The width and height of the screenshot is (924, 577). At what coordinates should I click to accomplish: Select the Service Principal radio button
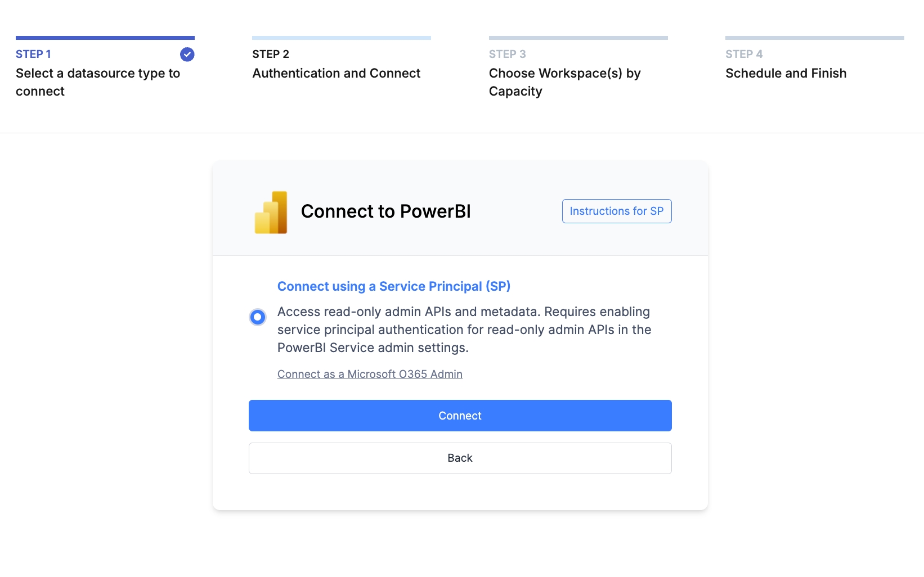tap(258, 317)
